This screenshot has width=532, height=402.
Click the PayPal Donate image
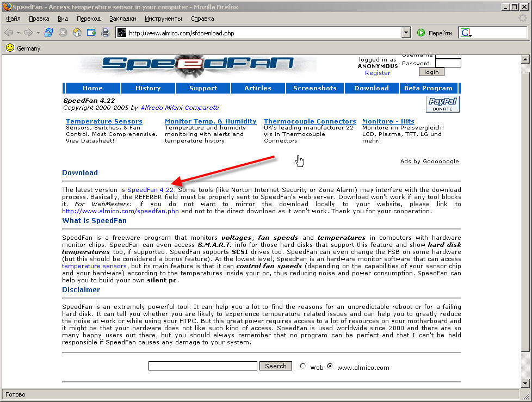click(x=442, y=104)
